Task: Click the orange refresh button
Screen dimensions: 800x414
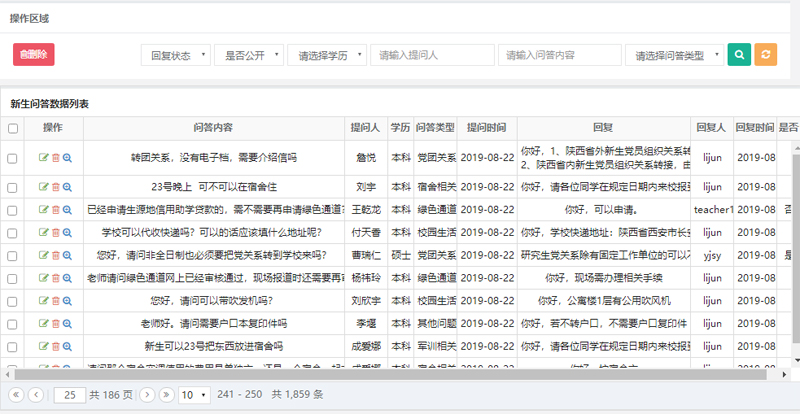Action: pyautogui.click(x=765, y=55)
